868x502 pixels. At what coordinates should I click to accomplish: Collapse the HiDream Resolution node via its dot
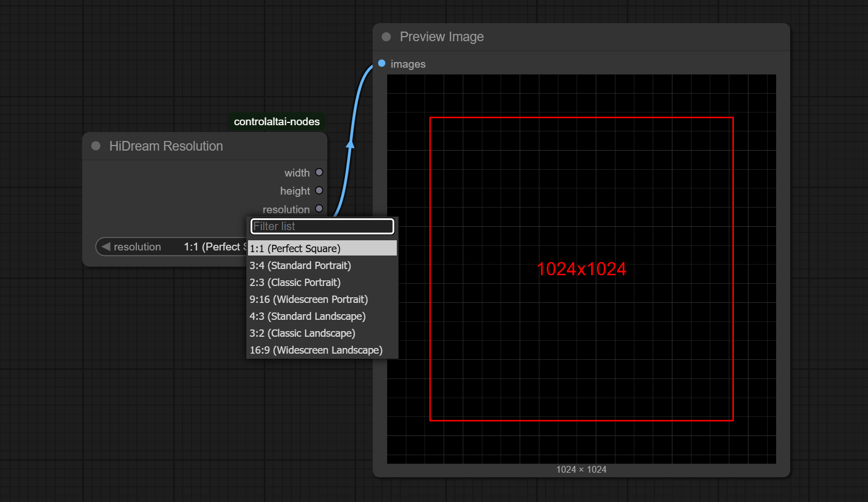click(x=96, y=146)
